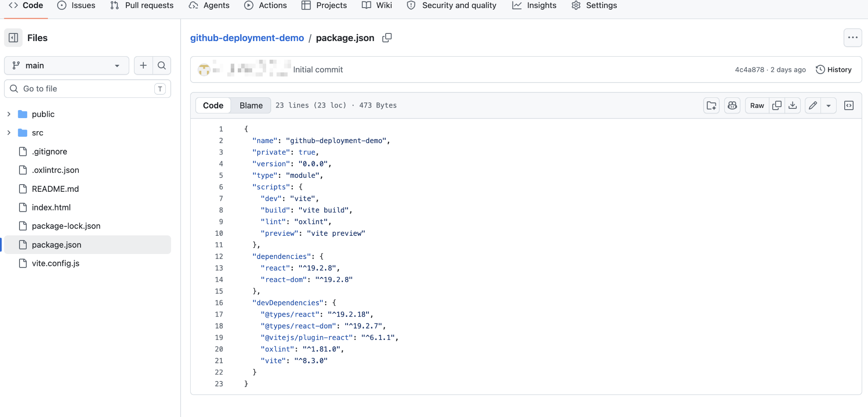The height and width of the screenshot is (417, 868).
Task: Focus the Go to file search field
Action: 87,88
